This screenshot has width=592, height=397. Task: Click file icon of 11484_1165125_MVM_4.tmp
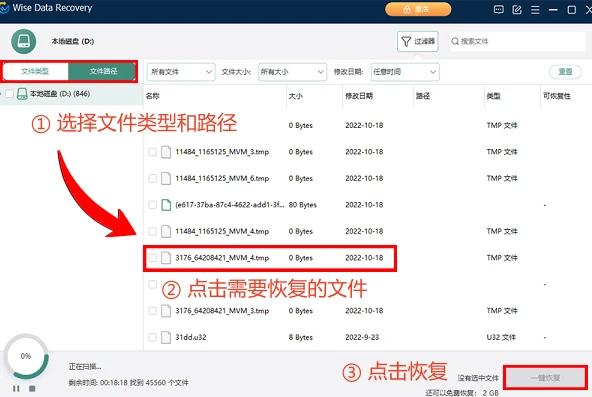coord(166,231)
